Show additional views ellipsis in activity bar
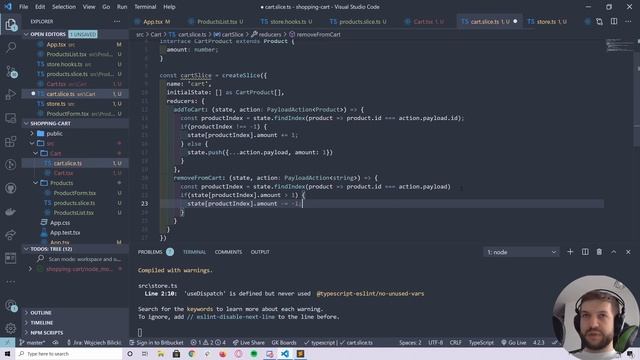Screen dimensions: 640x360 click(x=11, y=282)
